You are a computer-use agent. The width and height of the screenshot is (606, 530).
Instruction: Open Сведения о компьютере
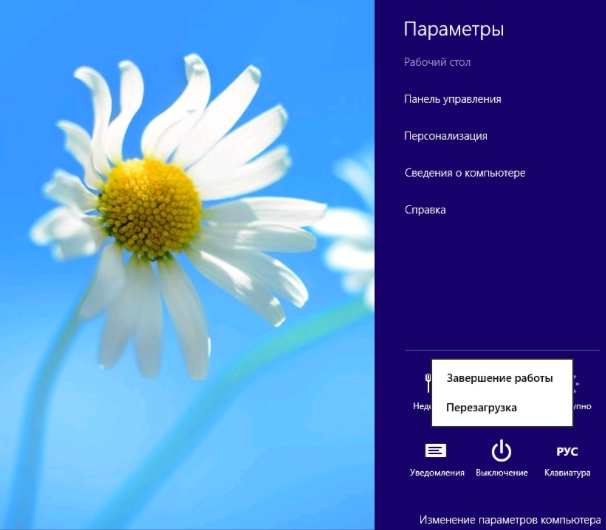point(464,173)
